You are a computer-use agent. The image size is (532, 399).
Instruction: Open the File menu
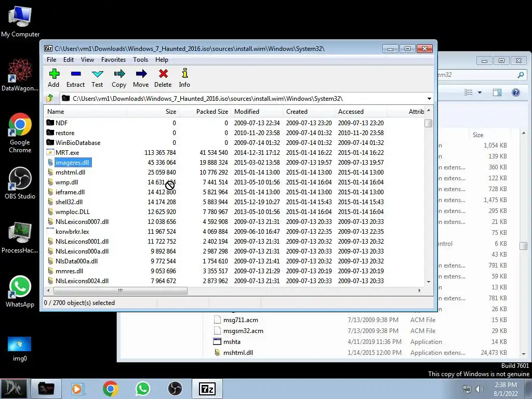(51, 60)
